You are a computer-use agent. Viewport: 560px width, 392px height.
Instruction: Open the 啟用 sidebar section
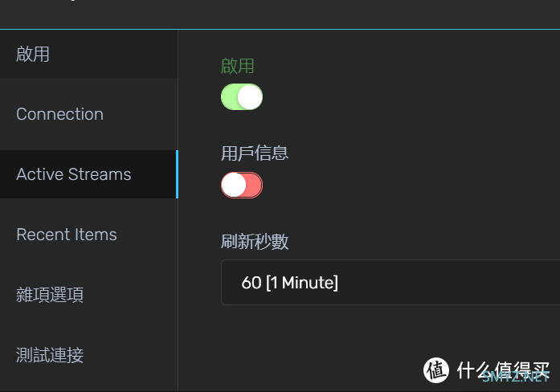(88, 54)
